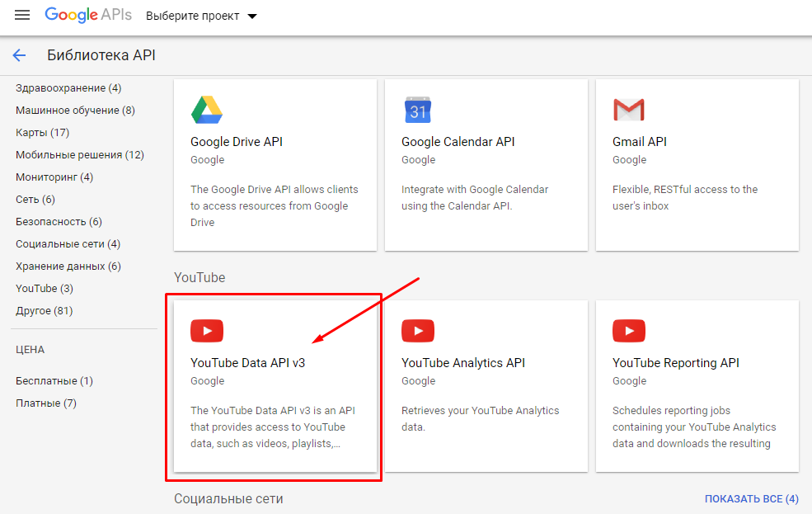Open the YouTube Analytics API title
This screenshot has width=812, height=514.
pyautogui.click(x=463, y=363)
